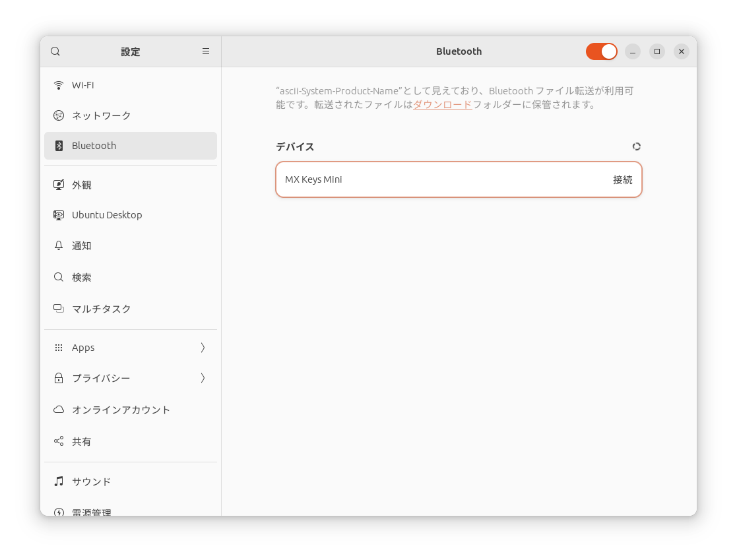Expand the Apps submenu chevron

click(203, 348)
